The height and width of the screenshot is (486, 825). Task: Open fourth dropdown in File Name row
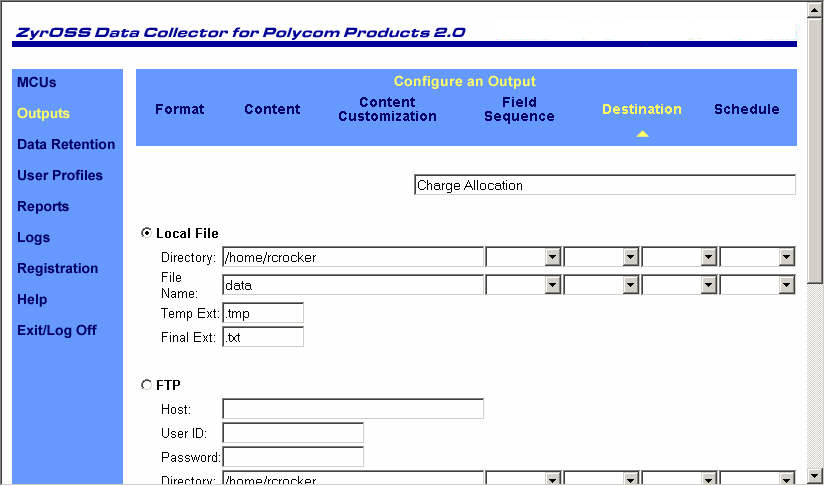(757, 285)
